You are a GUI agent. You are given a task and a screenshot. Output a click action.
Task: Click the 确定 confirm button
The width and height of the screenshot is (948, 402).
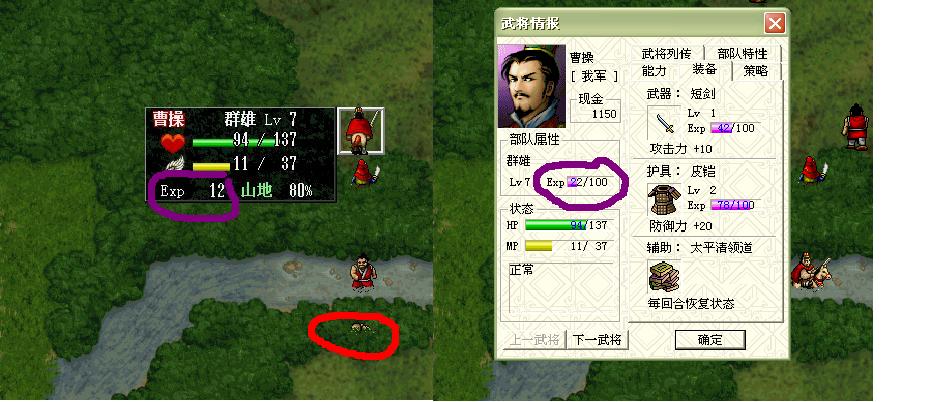(710, 340)
